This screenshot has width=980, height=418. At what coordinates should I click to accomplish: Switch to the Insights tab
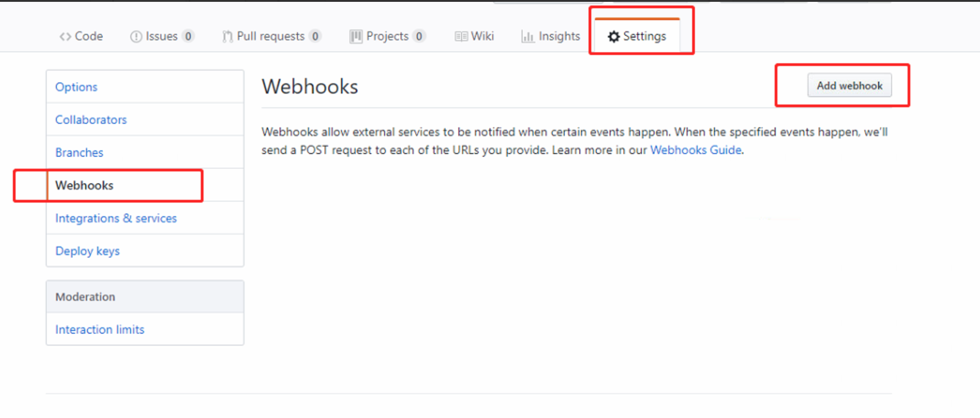(x=559, y=37)
